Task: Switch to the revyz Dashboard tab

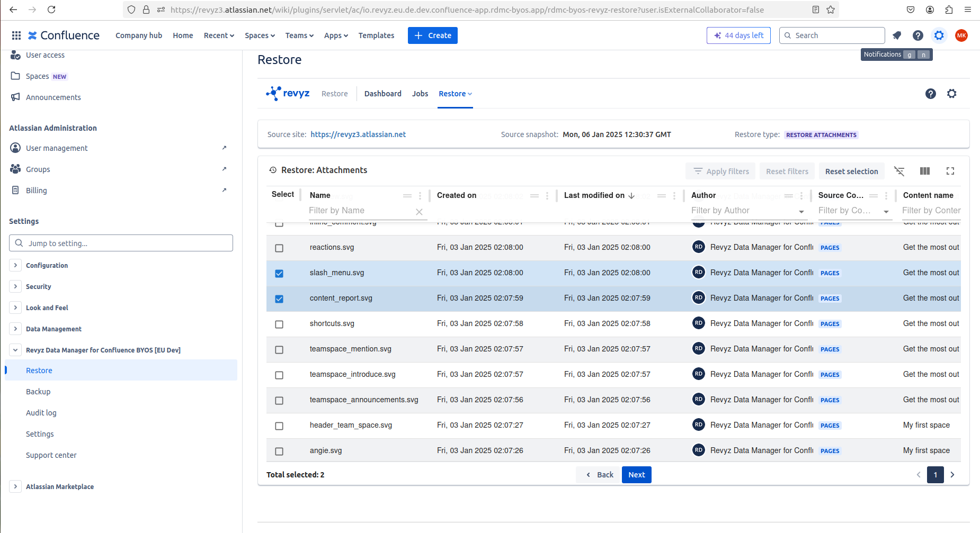Action: 382,94
